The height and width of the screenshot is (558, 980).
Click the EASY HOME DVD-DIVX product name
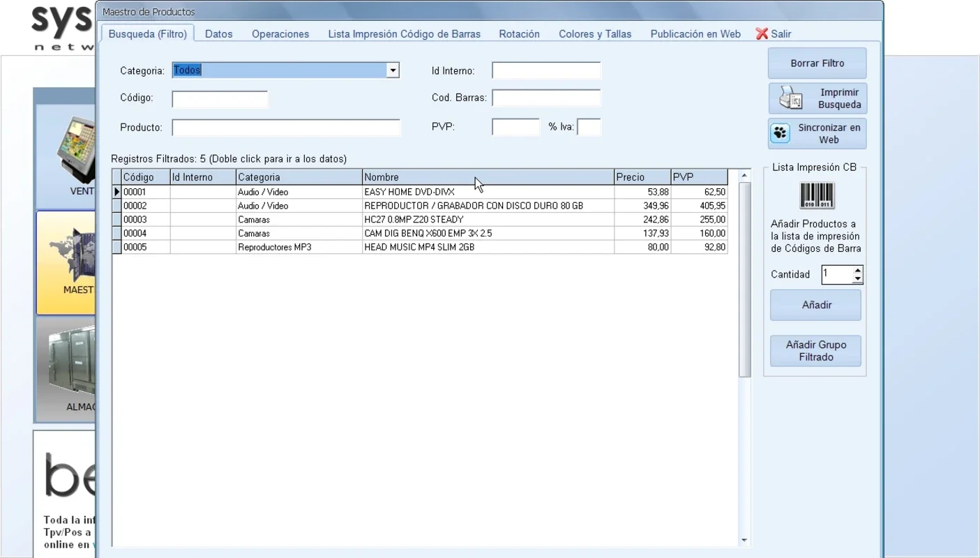(409, 192)
